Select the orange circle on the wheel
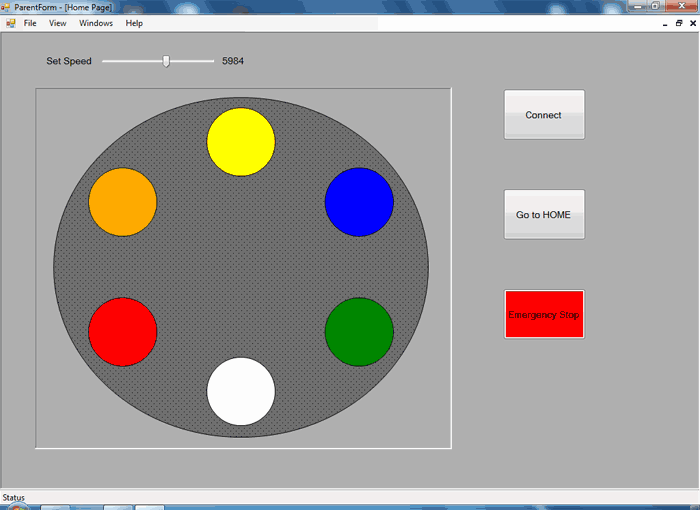 (123, 202)
